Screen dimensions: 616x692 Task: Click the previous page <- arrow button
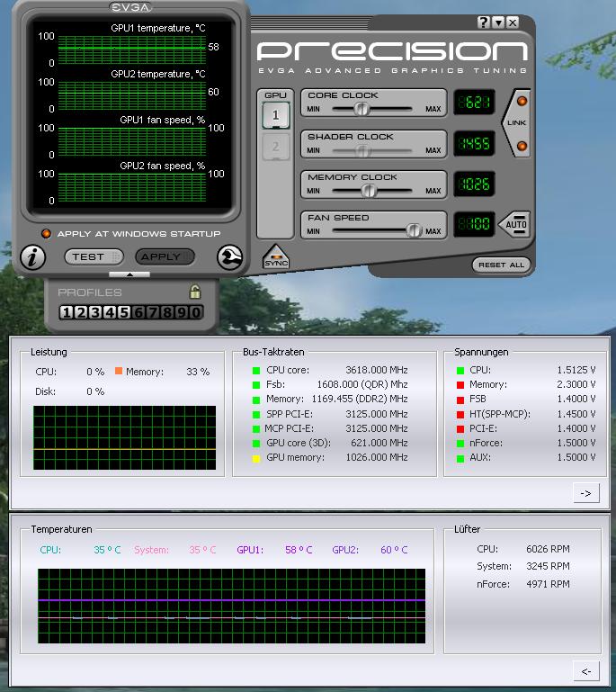pyautogui.click(x=586, y=671)
